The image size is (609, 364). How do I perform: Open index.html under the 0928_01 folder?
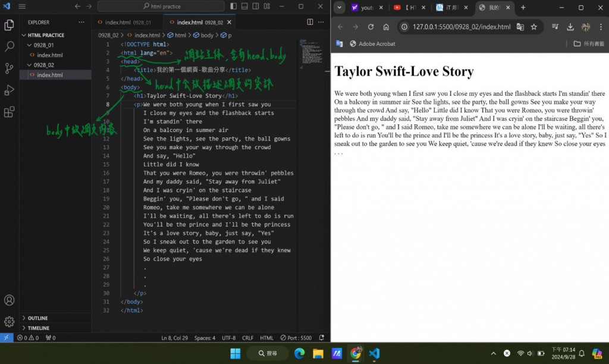50,55
